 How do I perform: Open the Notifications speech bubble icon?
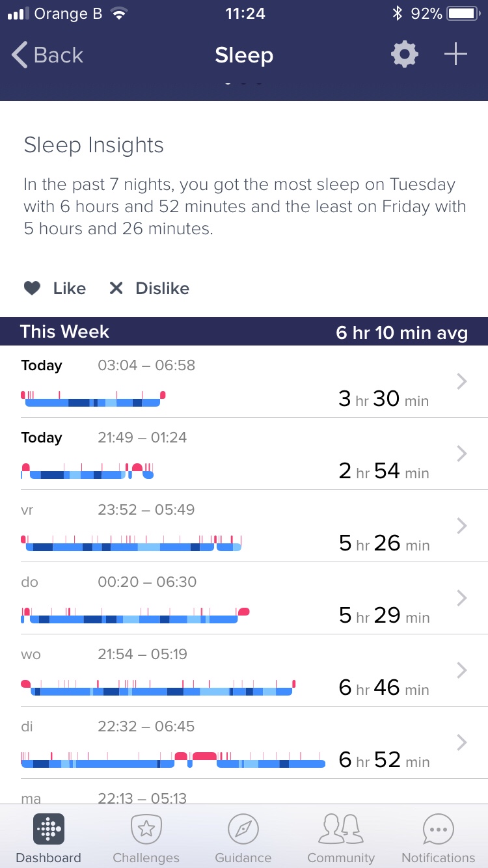click(438, 829)
